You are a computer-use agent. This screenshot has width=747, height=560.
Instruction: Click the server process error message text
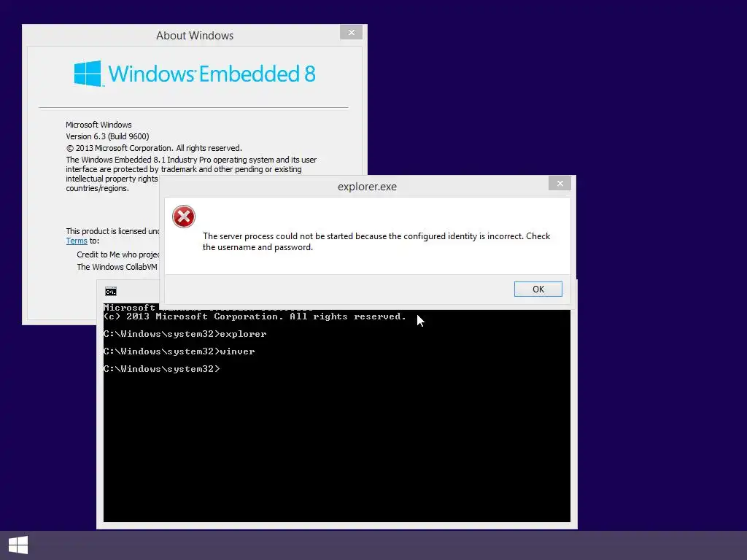pyautogui.click(x=376, y=241)
